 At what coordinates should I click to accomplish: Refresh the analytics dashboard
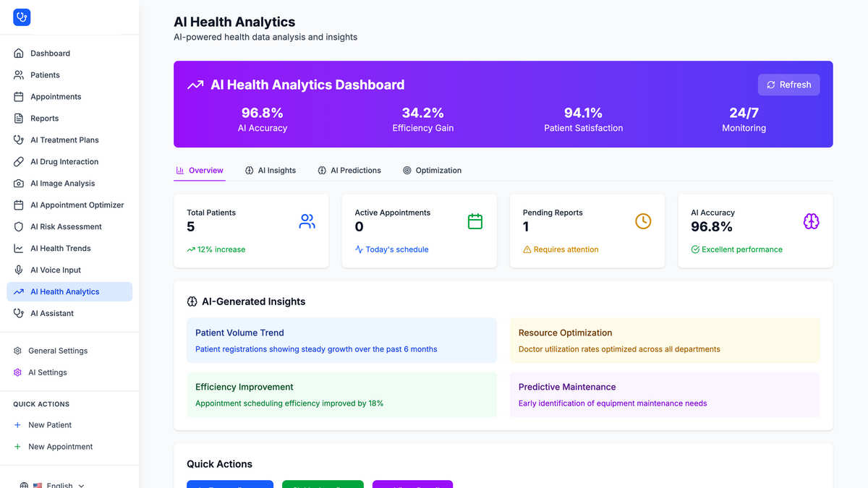click(x=788, y=85)
